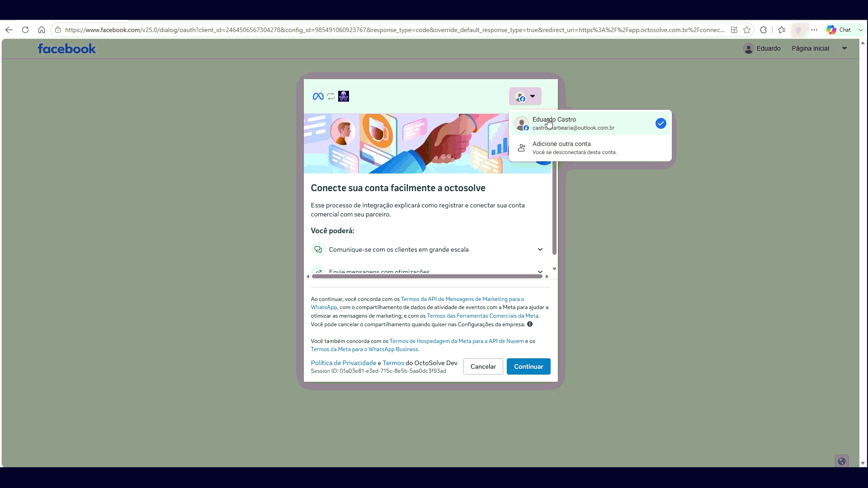The height and width of the screenshot is (488, 868).
Task: Open 'Termos da Meta para o WhatsApp Business' link
Action: [x=364, y=349]
